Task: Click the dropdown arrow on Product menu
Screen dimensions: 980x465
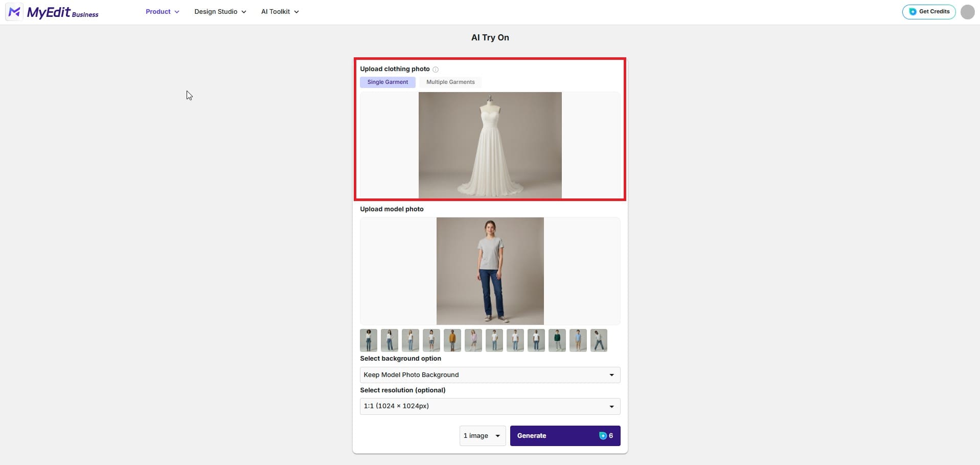Action: coord(177,11)
